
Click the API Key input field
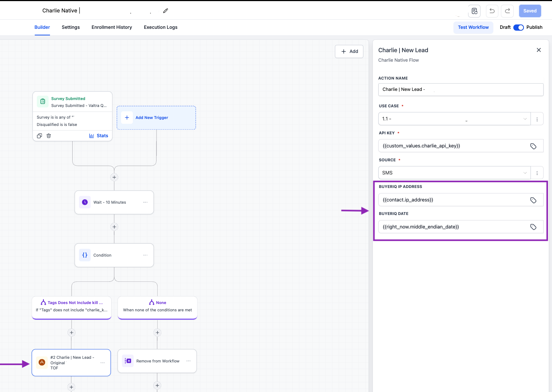(461, 146)
